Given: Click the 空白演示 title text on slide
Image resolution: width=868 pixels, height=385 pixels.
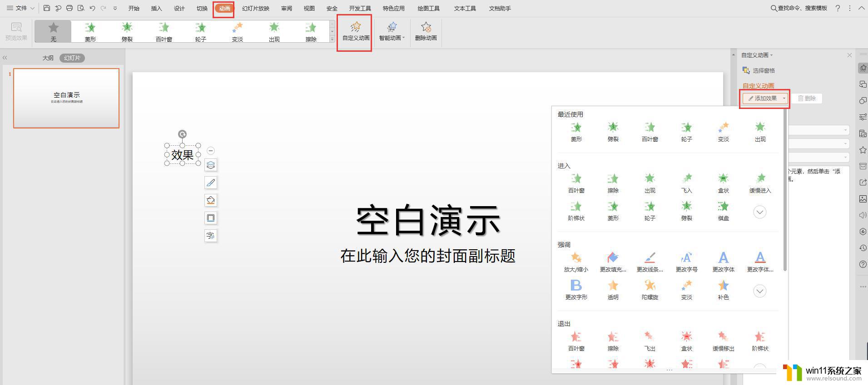Looking at the screenshot, I should [428, 220].
